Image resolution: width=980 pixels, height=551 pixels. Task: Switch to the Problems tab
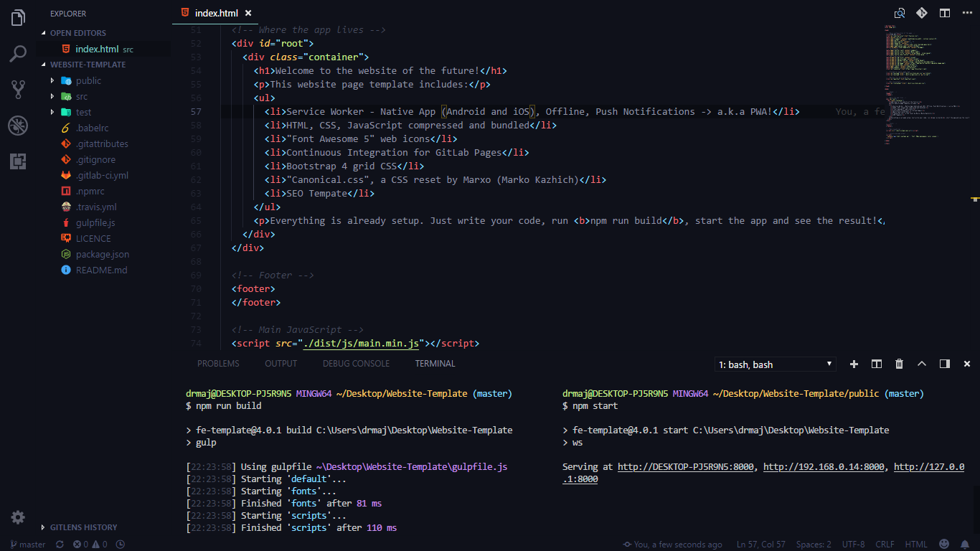[218, 364]
